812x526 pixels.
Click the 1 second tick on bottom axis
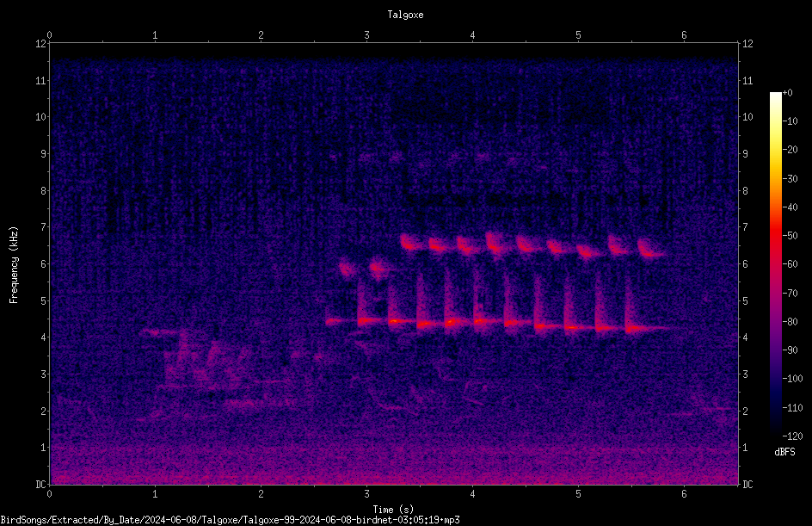[155, 494]
